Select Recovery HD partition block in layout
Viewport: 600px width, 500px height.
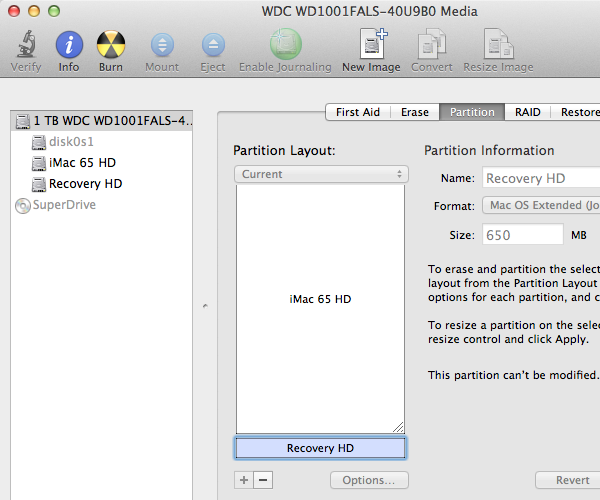[x=320, y=448]
